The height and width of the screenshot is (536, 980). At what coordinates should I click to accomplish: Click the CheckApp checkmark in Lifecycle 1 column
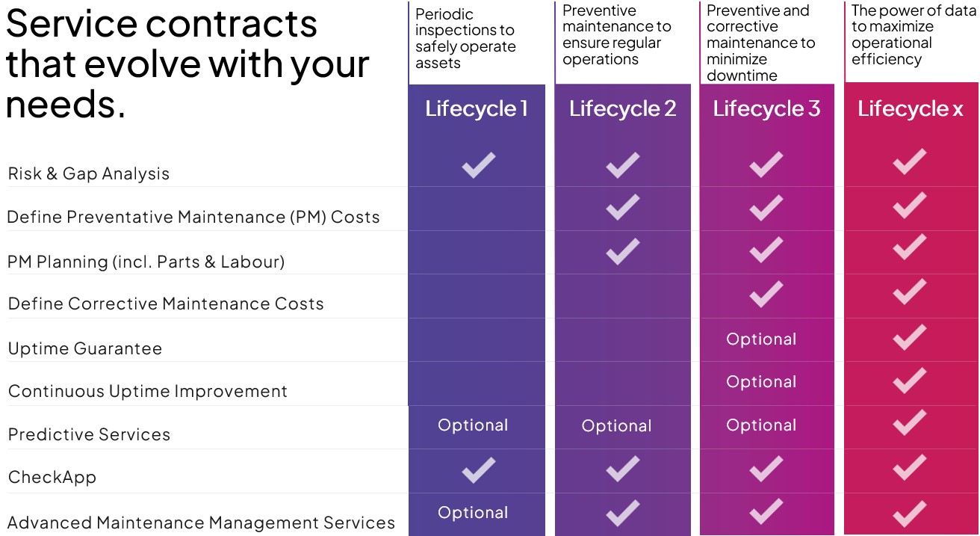(x=478, y=469)
